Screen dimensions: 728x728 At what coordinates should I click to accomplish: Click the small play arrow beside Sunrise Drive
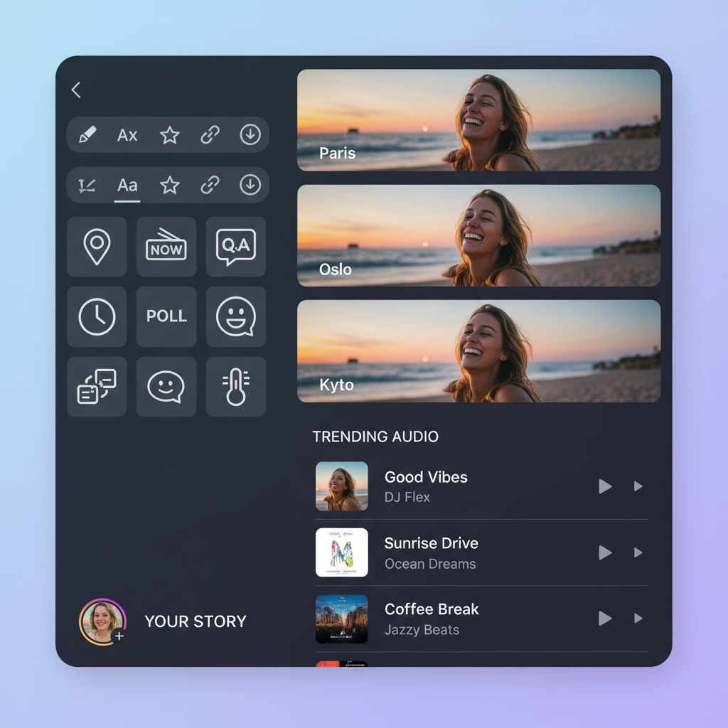coord(638,552)
